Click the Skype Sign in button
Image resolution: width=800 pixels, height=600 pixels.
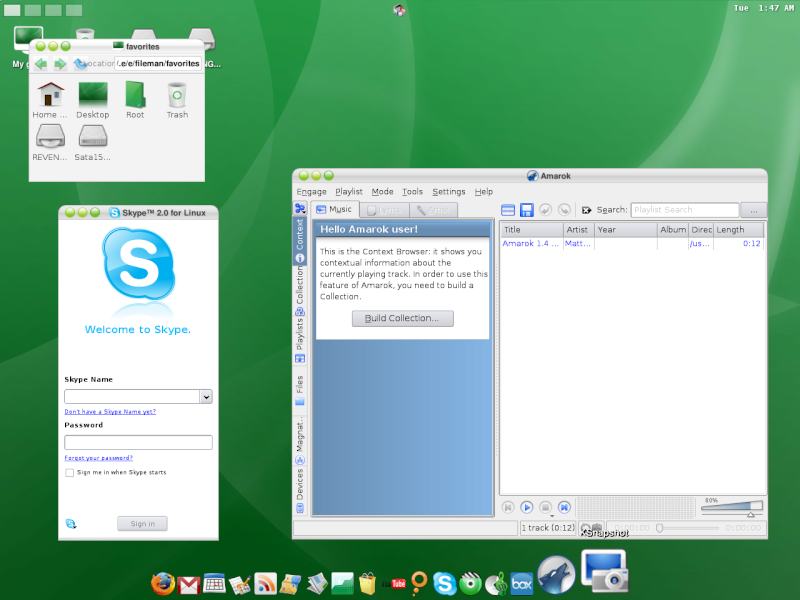tap(142, 523)
